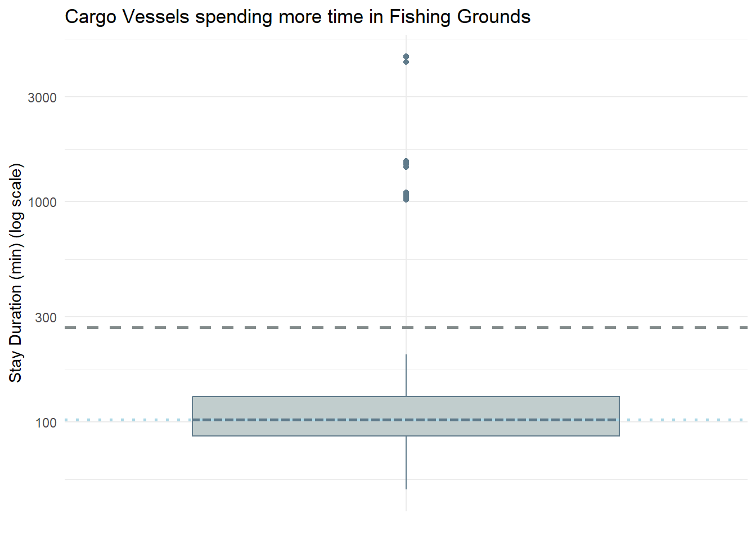Click the horizontal gridline at 3000
Viewport: 756px width, 540px height.
pos(225,97)
